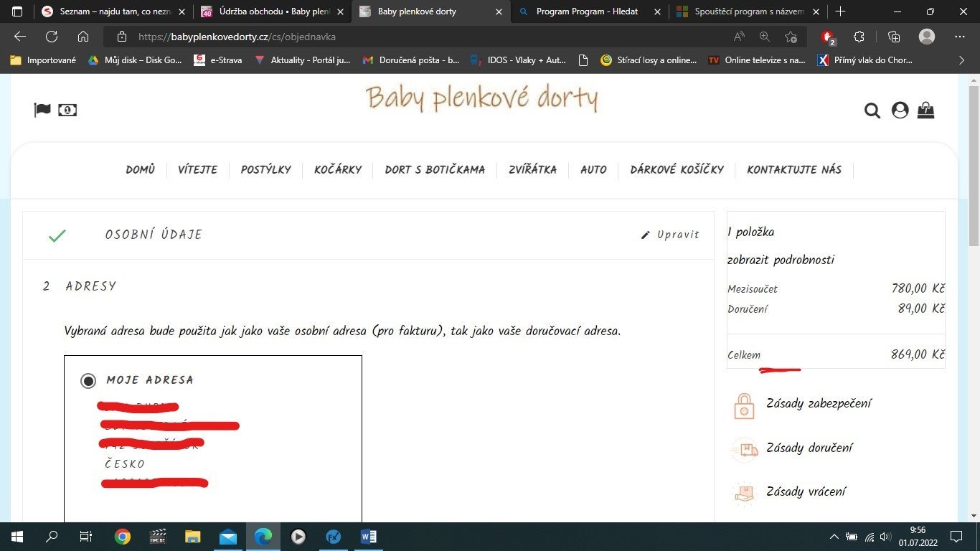Viewport: 980px width, 551px height.
Task: Open the KOČÁRKY menu item
Action: [x=338, y=170]
